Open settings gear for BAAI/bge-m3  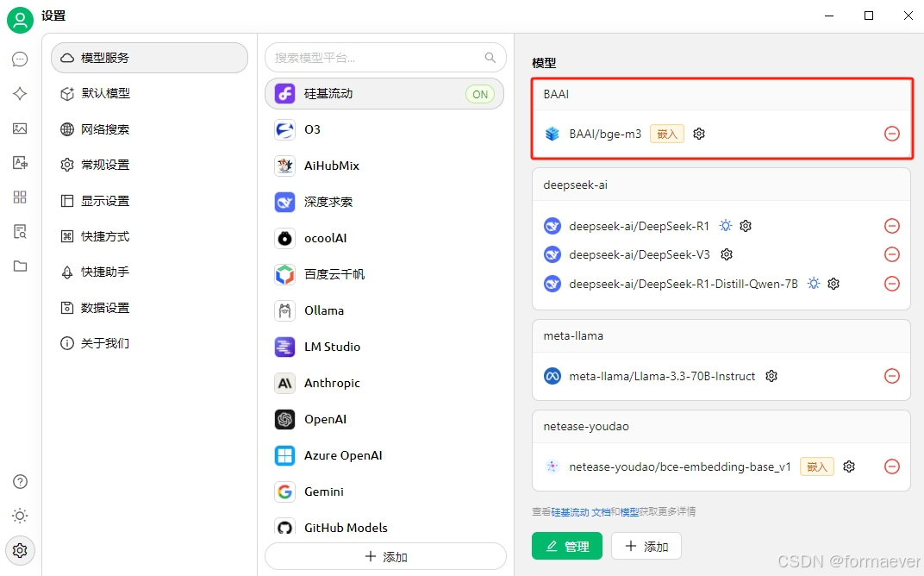(x=699, y=134)
